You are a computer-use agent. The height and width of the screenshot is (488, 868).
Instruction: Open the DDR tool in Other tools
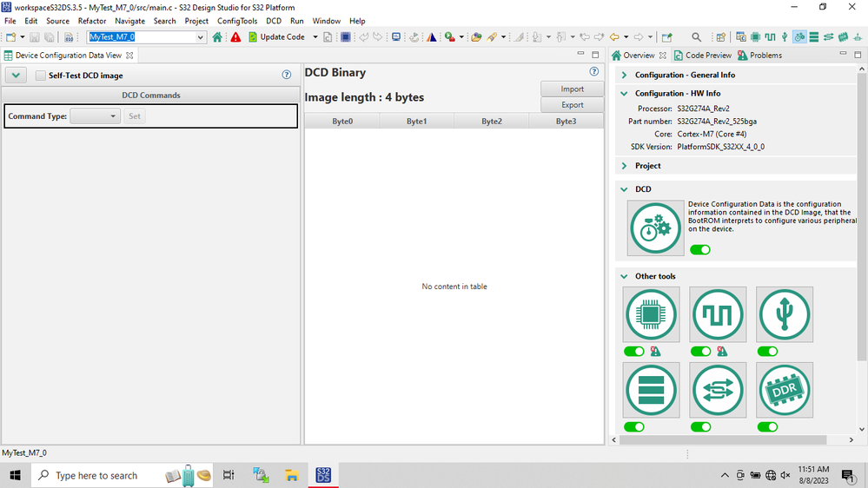(785, 390)
